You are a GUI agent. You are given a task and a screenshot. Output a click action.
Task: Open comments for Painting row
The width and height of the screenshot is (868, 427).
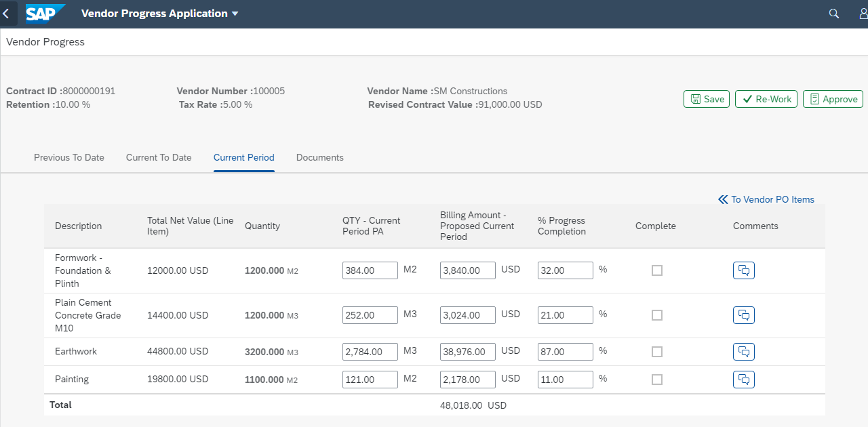[743, 380]
